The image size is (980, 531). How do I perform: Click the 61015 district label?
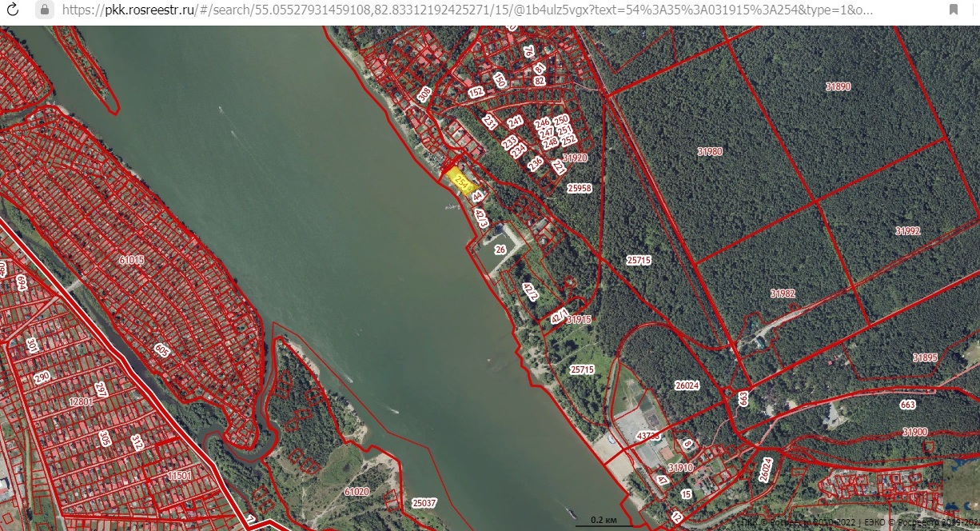(x=131, y=260)
